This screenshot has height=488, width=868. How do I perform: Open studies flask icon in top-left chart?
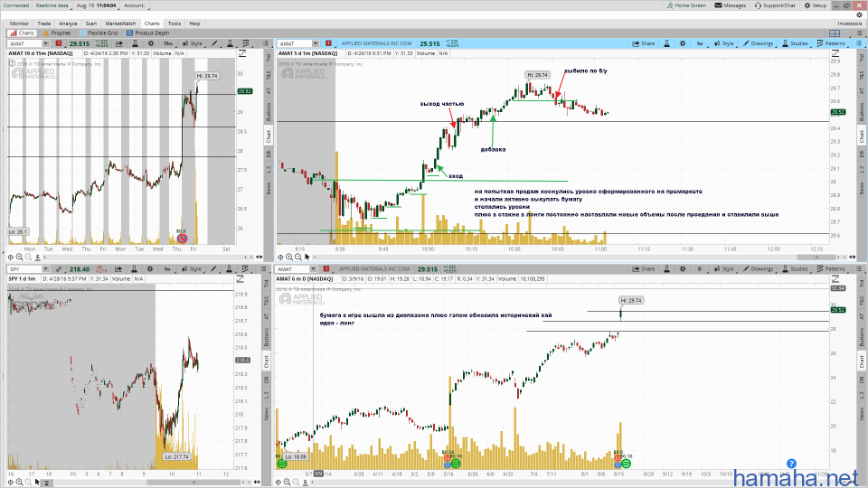pos(135,43)
